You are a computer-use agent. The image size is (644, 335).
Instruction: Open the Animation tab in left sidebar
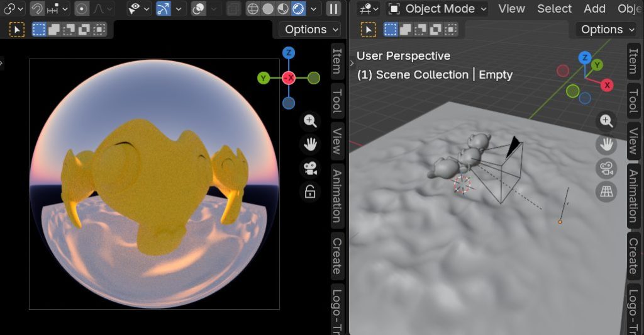tap(337, 196)
